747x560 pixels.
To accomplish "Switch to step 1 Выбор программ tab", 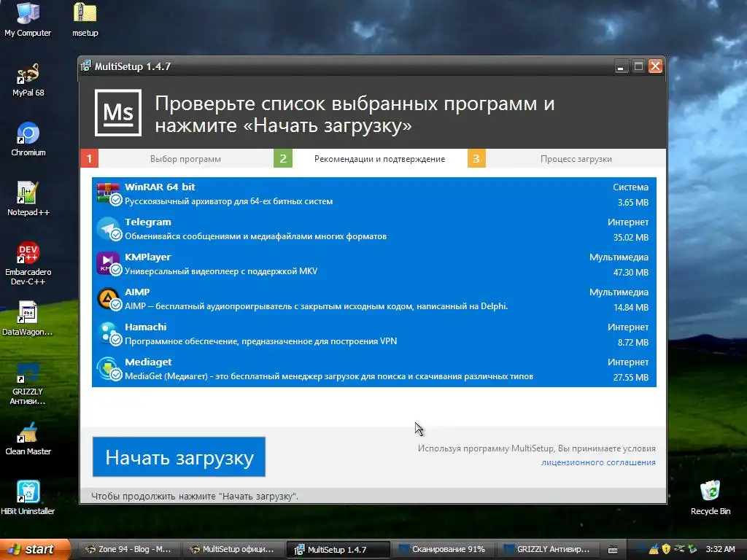I will coord(177,158).
